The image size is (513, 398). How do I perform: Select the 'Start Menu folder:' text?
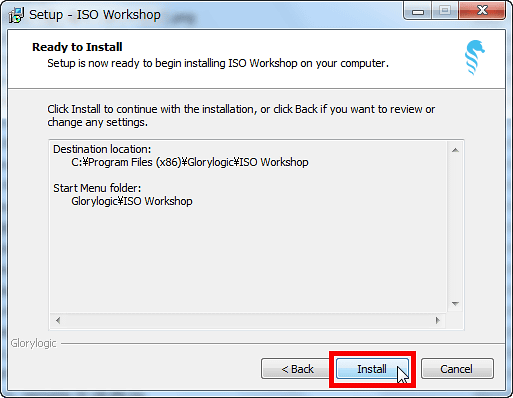tap(97, 188)
